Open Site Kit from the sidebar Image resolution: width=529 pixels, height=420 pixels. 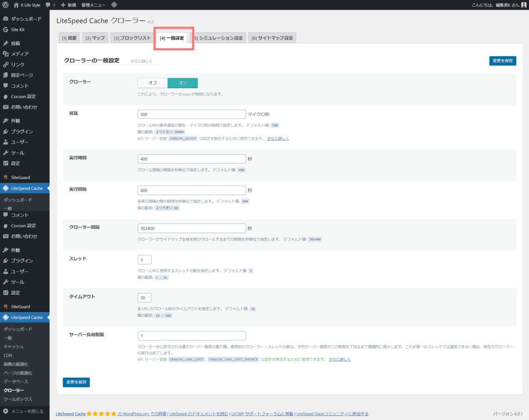18,30
